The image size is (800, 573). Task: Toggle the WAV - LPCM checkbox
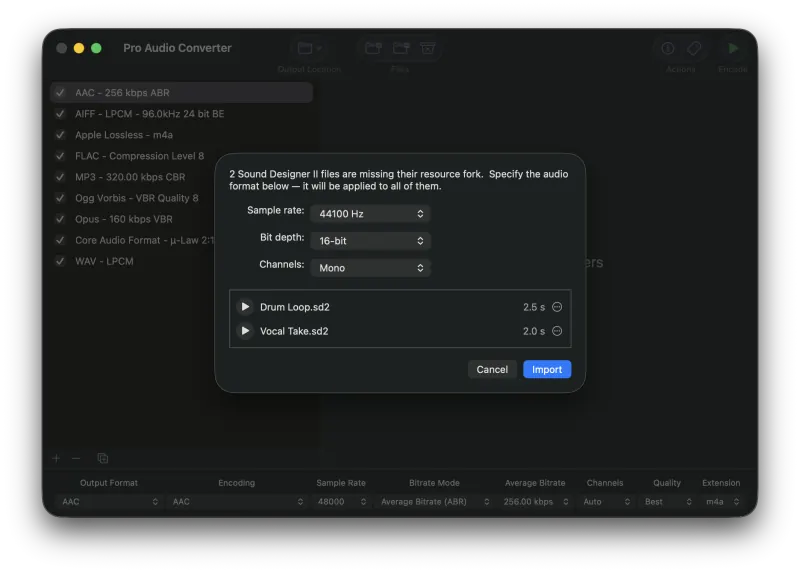(x=60, y=261)
